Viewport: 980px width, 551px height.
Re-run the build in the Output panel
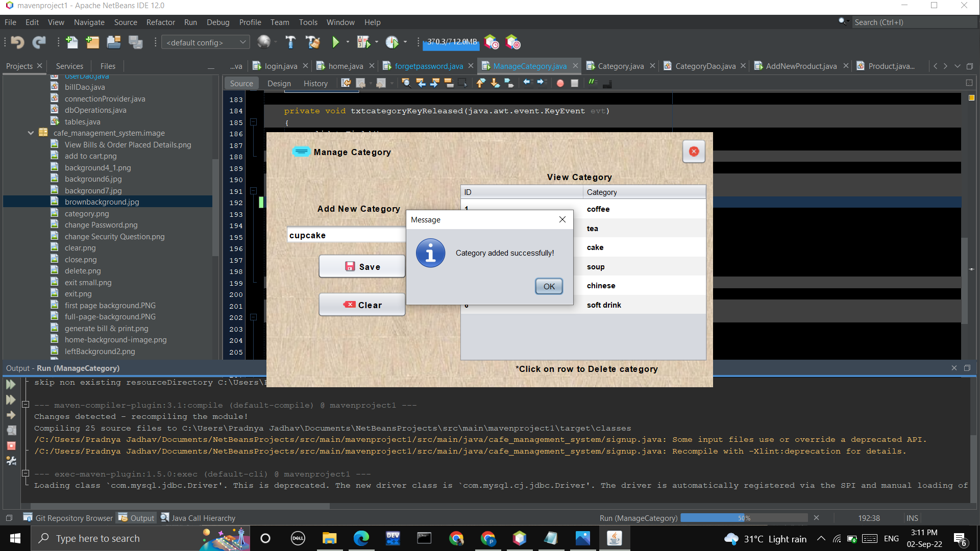(x=11, y=385)
